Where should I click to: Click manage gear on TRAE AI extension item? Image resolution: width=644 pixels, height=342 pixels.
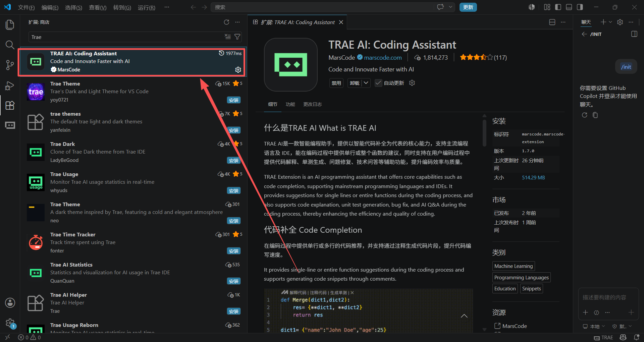(238, 69)
